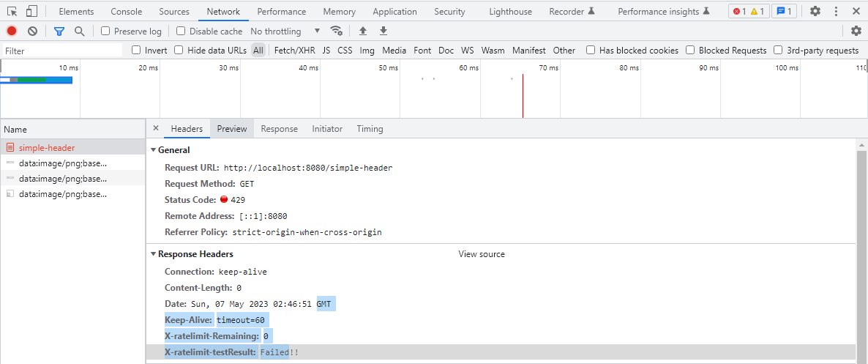Enable the Preserve log checkbox
The image size is (868, 364).
click(x=105, y=31)
